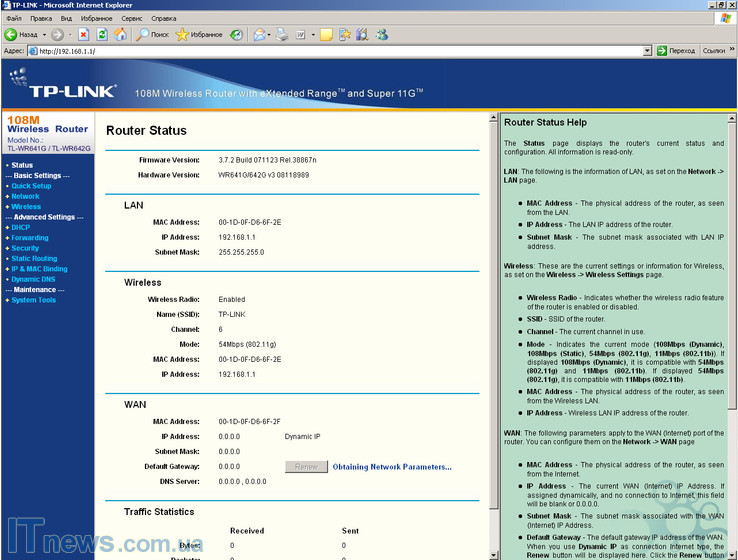Click the Переход (Go) button
The width and height of the screenshot is (738, 560).
pyautogui.click(x=676, y=50)
